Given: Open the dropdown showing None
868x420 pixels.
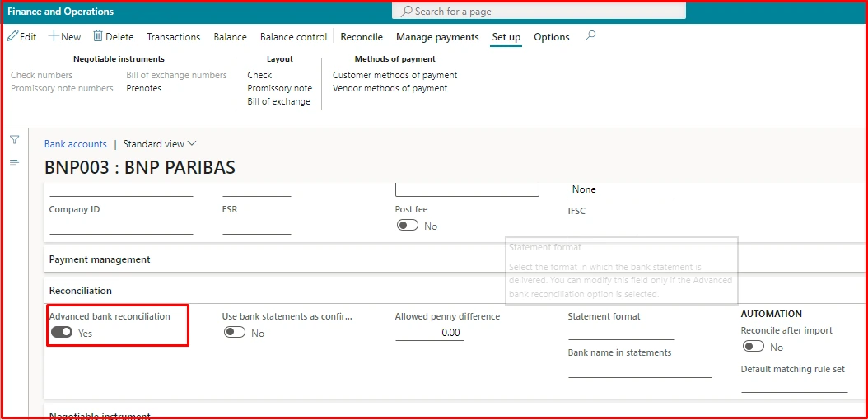Looking at the screenshot, I should pos(621,189).
